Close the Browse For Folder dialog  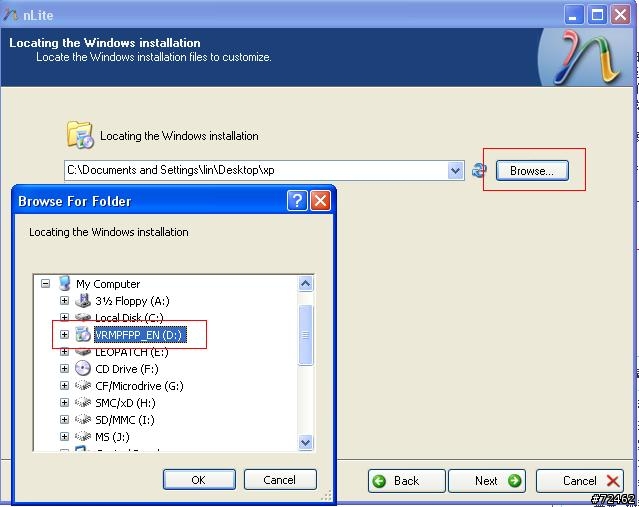pos(320,201)
